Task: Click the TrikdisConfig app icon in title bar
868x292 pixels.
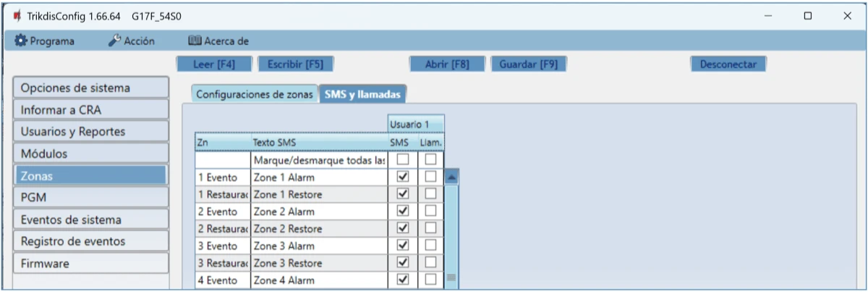Action: pos(17,15)
